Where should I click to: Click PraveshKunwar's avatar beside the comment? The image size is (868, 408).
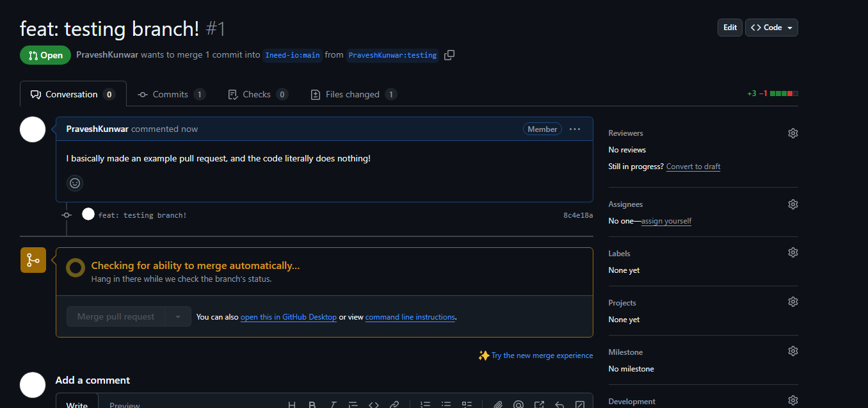(x=33, y=129)
